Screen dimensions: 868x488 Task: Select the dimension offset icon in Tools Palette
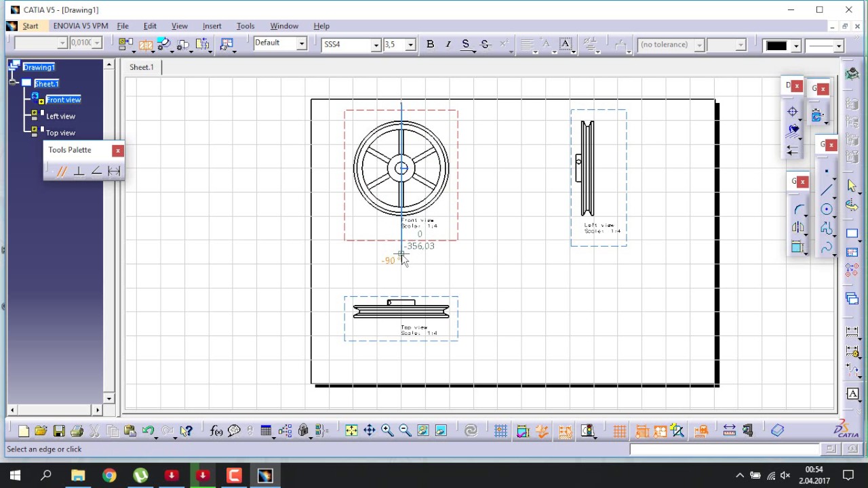pyautogui.click(x=114, y=171)
